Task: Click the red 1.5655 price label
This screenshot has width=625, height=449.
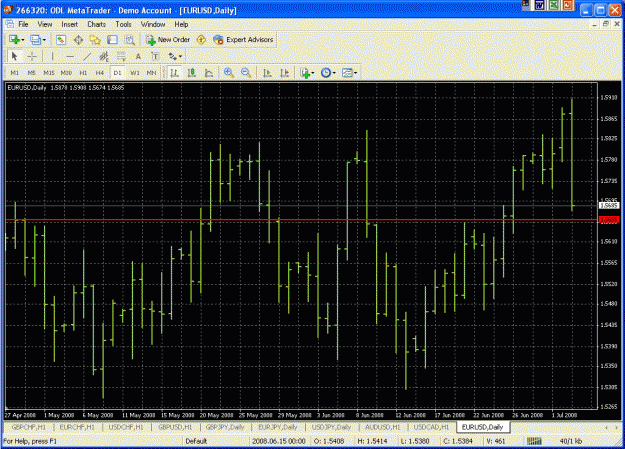Action: point(609,220)
